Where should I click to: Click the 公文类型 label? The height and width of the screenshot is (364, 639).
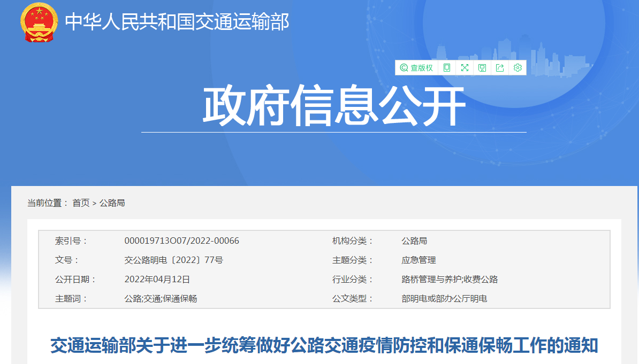(353, 298)
